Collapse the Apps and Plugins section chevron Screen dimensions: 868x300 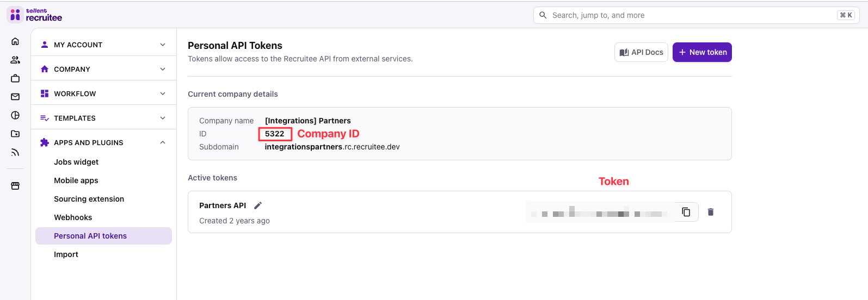(x=163, y=142)
